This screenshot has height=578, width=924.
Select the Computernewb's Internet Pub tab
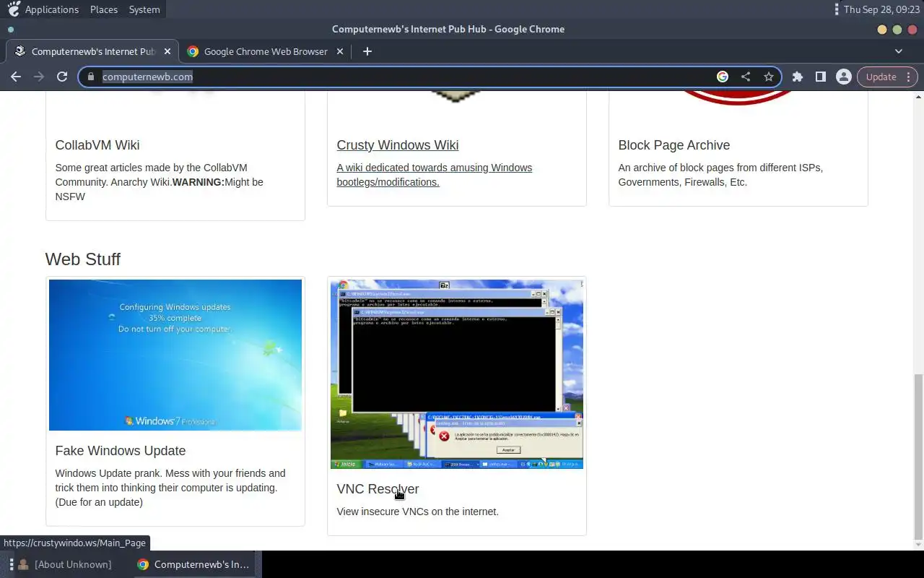92,51
